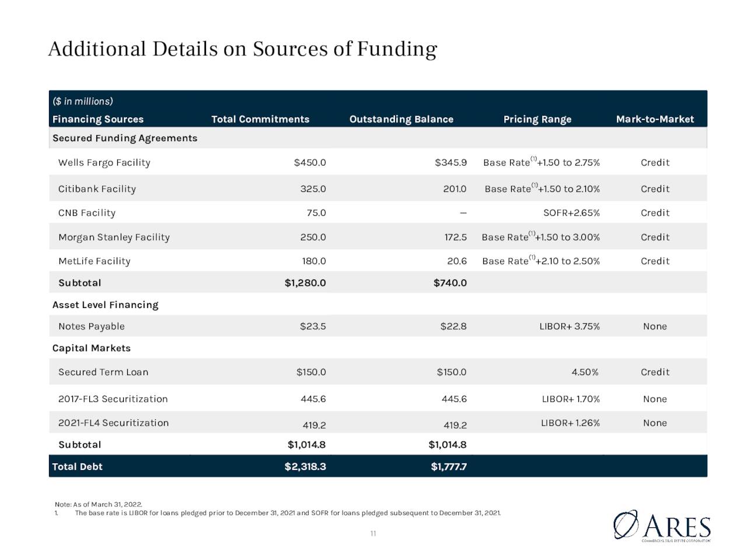Click the footnote about LIBOR and SOFR base rate
The width and height of the screenshot is (747, 560).
[x=288, y=513]
